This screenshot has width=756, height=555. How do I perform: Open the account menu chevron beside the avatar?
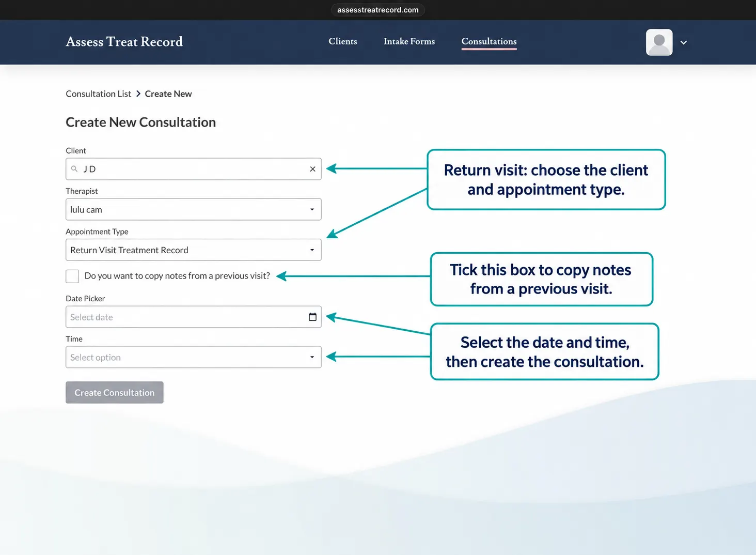tap(683, 42)
